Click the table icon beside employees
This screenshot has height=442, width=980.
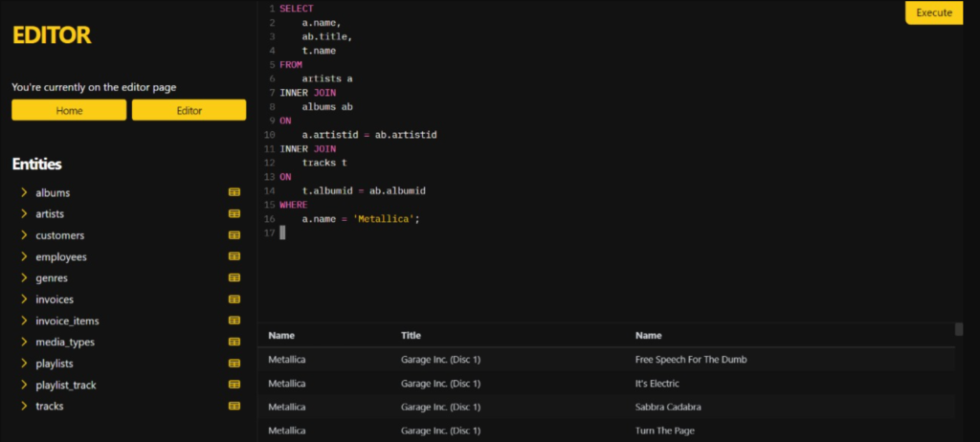click(234, 256)
